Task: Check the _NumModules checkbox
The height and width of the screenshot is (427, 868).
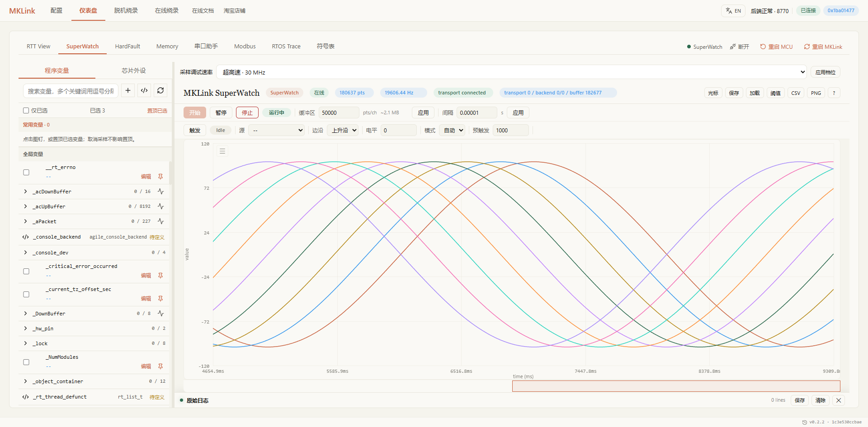Action: tap(26, 362)
